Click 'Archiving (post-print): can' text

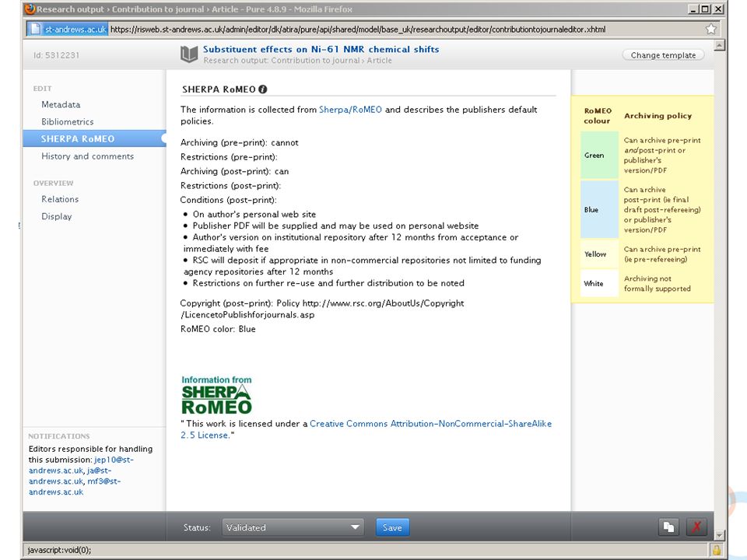[234, 171]
